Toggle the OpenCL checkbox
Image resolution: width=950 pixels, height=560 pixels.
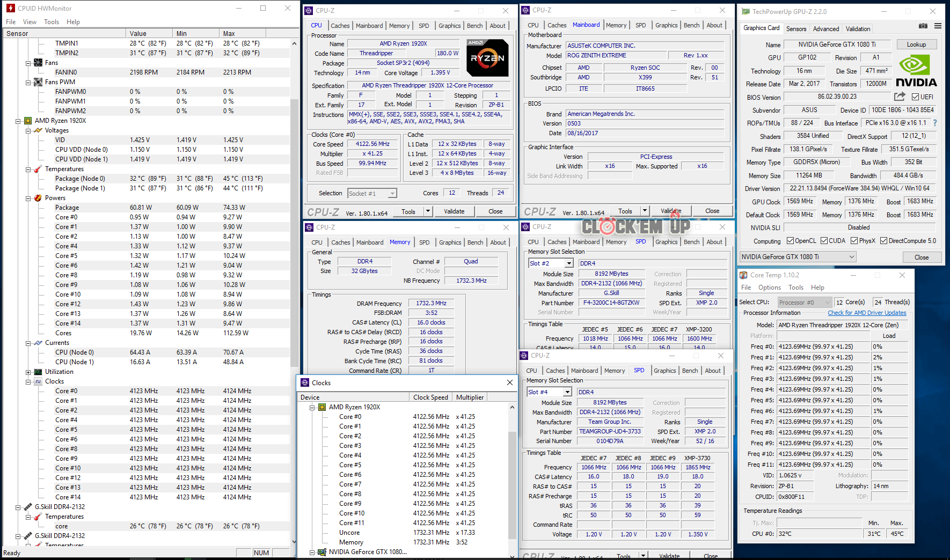tap(790, 241)
